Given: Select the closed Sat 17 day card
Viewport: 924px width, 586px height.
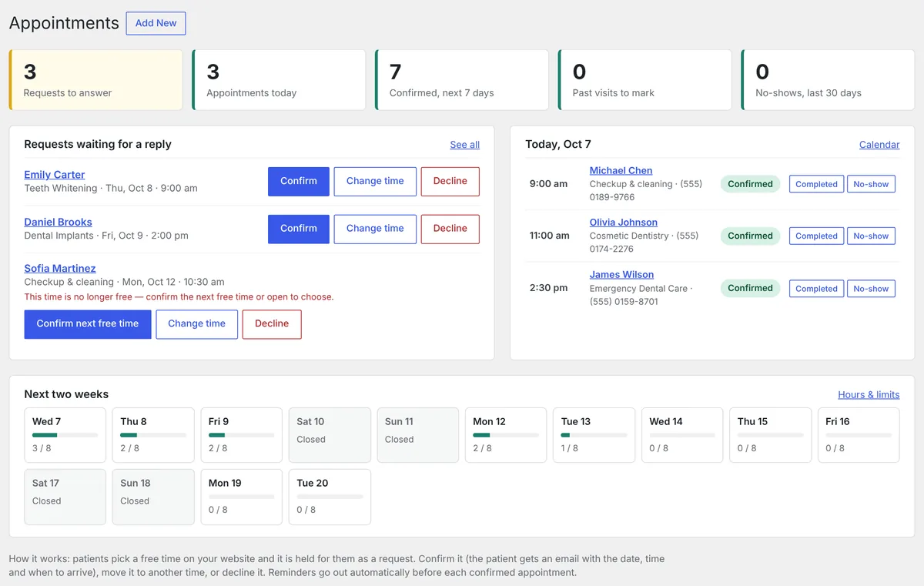Looking at the screenshot, I should coord(65,497).
